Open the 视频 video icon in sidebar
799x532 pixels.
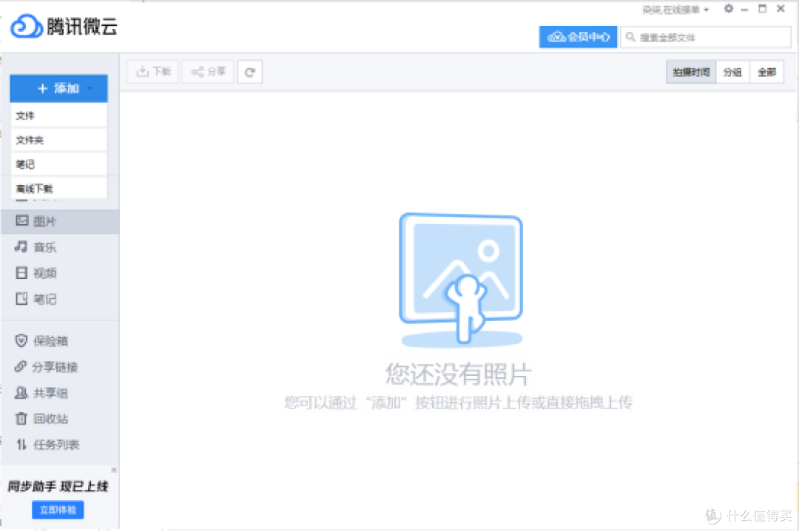21,272
